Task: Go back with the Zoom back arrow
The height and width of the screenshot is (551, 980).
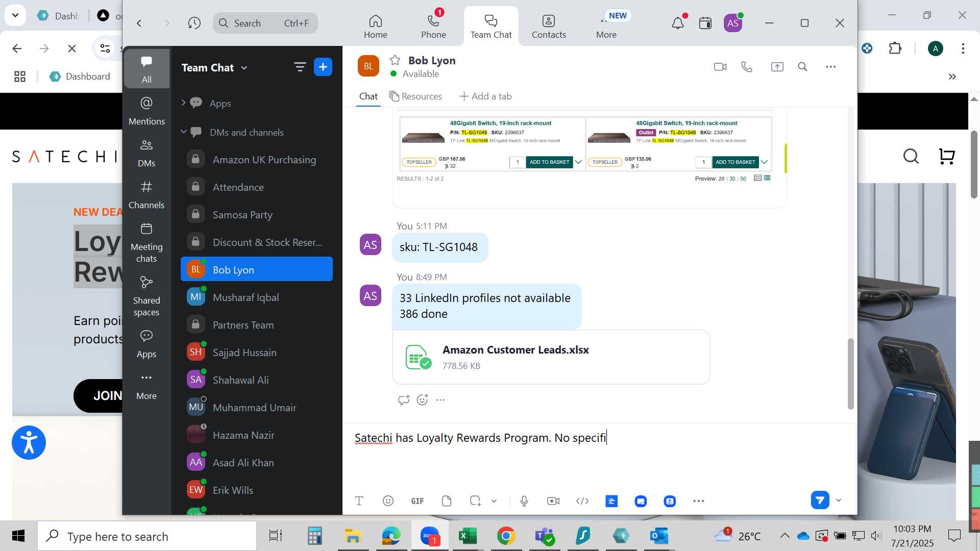Action: 139,23
